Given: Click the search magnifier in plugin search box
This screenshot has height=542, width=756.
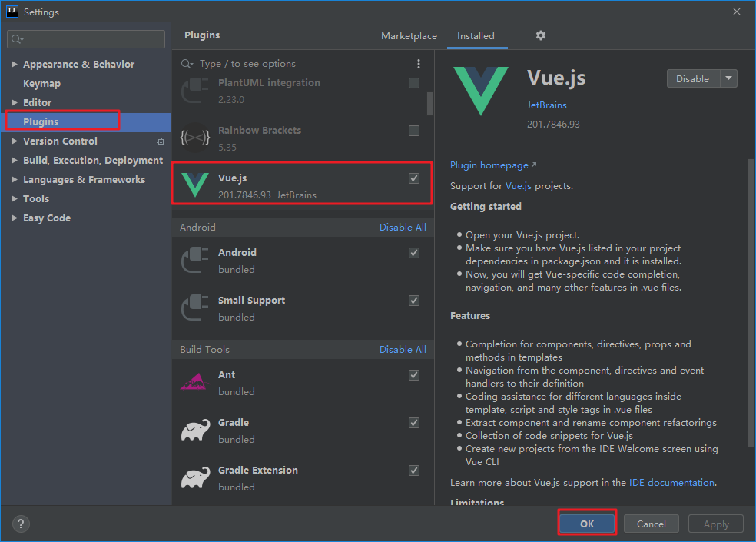Looking at the screenshot, I should coord(187,64).
